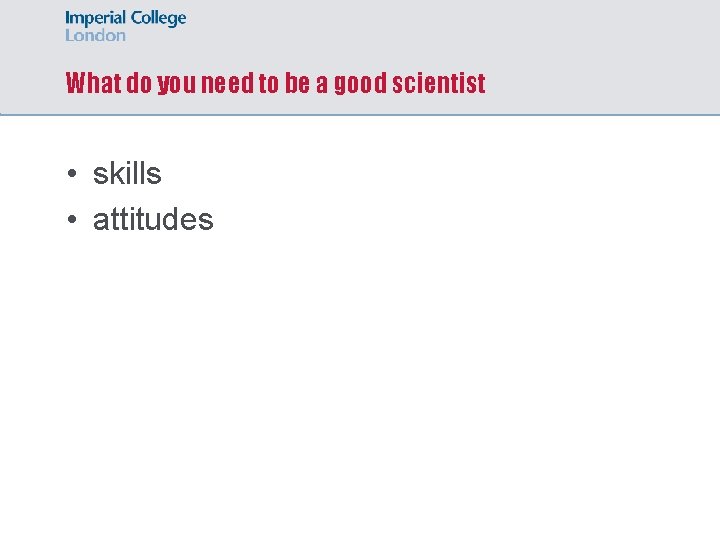Click the bullet dot before 'attitudes'
Image resolution: width=720 pixels, height=540 pixels.
tap(72, 219)
